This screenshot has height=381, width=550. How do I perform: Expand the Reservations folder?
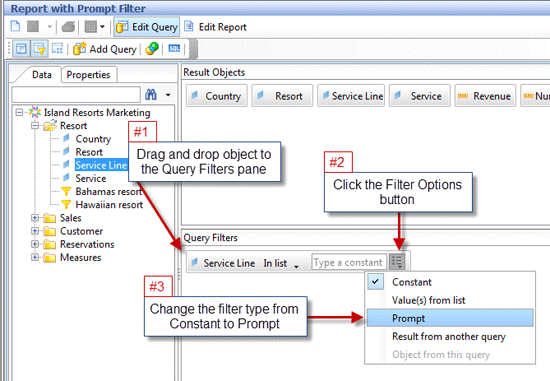click(35, 244)
